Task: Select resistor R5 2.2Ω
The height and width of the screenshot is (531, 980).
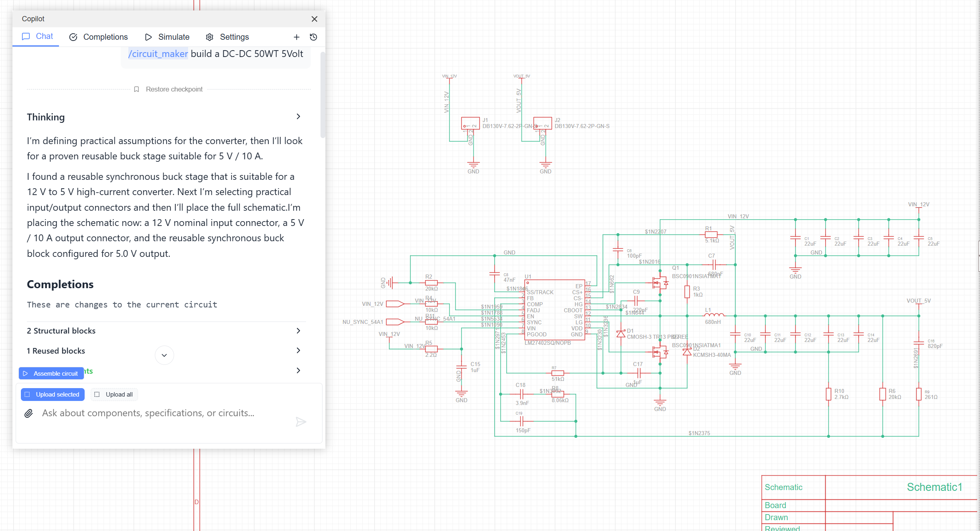Action: 431,349
